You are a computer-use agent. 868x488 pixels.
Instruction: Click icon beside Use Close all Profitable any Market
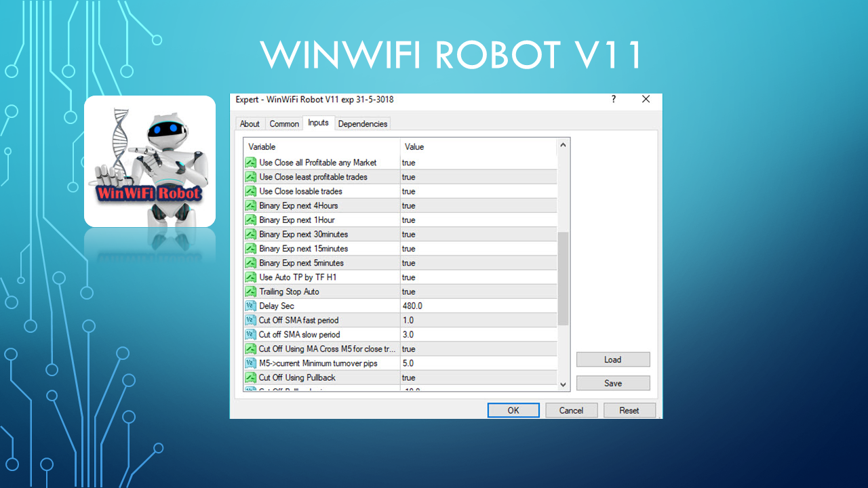pos(251,163)
